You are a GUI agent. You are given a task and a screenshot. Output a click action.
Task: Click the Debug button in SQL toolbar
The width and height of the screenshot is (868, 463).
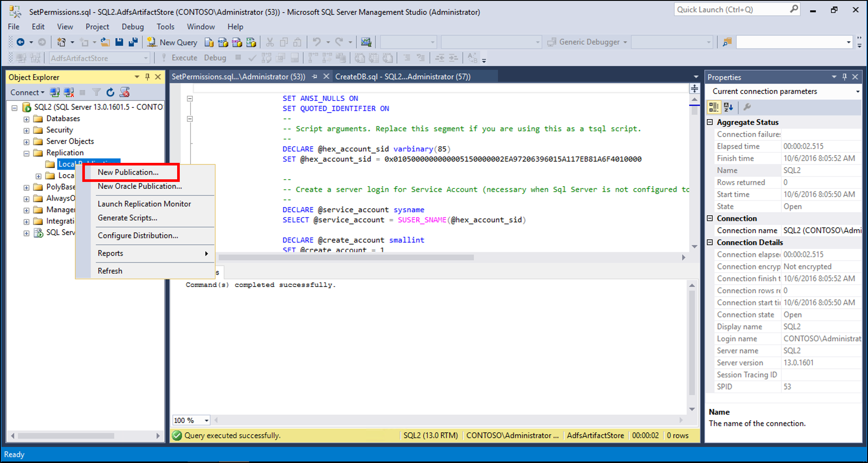pyautogui.click(x=215, y=58)
